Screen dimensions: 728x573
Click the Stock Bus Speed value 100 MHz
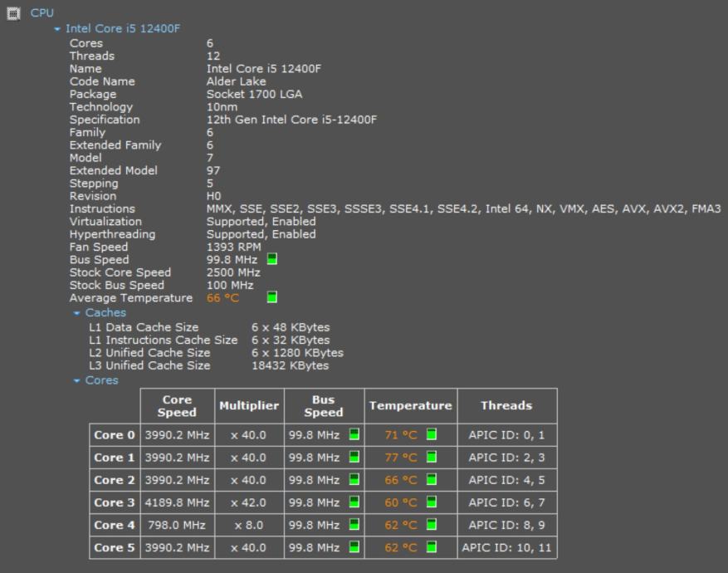[230, 285]
